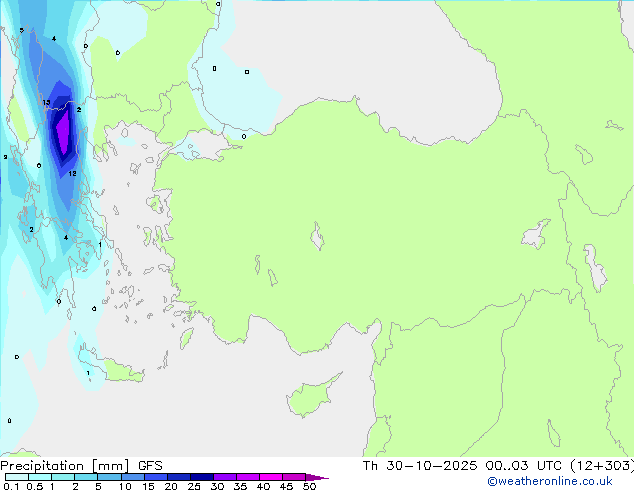634x490 pixels.
Task: Click the "12" precipitation value on map
Action: coord(72,173)
